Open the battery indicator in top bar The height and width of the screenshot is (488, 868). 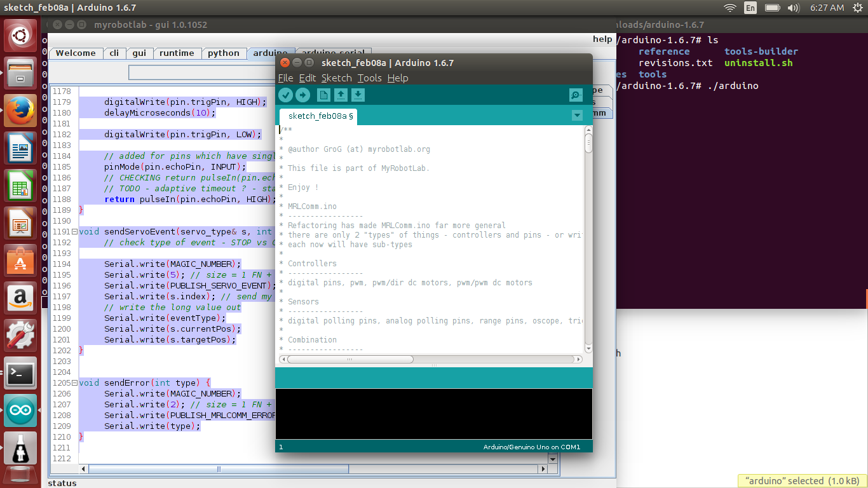point(773,8)
